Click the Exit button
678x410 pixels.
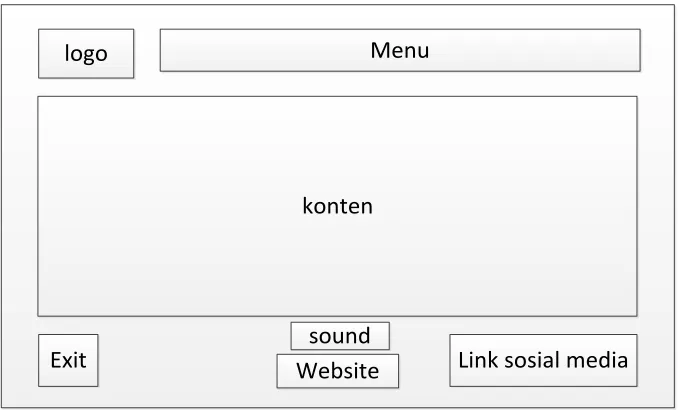[68, 360]
